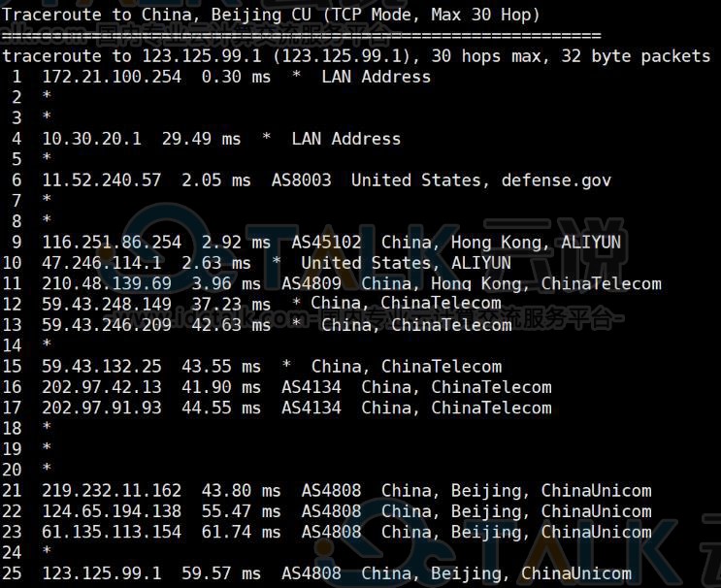The height and width of the screenshot is (588, 721).
Task: Click IP 116.251.86.254 on hop 9
Action: (112, 243)
